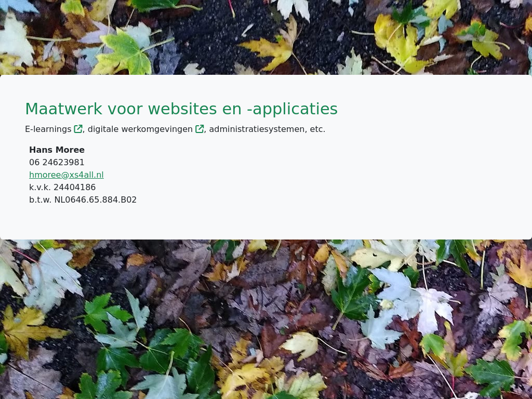
Task: Select the name Hans Moree
Action: click(57, 150)
